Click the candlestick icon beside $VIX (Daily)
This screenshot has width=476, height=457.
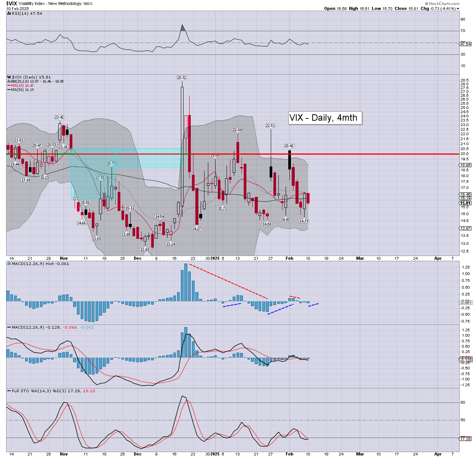pos(9,77)
